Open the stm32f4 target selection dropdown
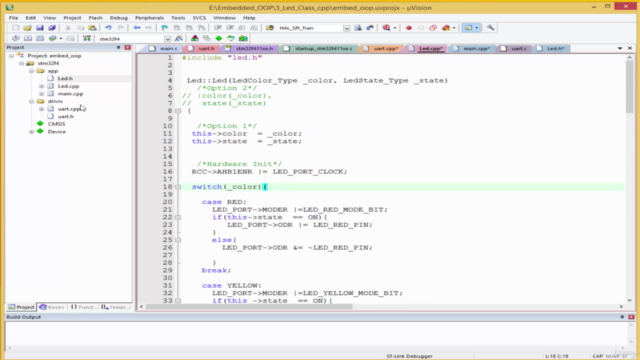This screenshot has height=360, width=640. pyautogui.click(x=167, y=39)
